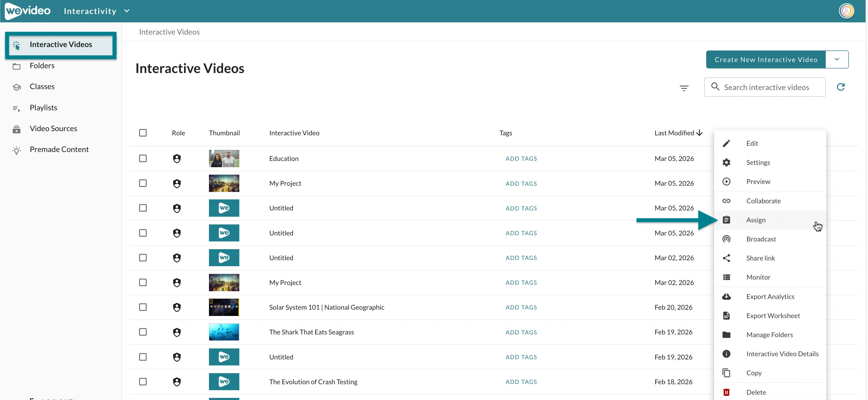
Task: Open the user profile avatar
Action: click(846, 11)
